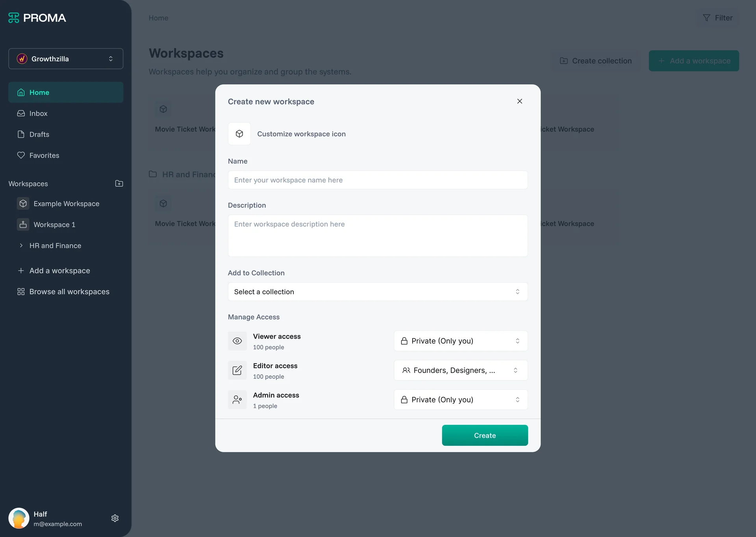Focus the workspace name input field

[x=377, y=180]
